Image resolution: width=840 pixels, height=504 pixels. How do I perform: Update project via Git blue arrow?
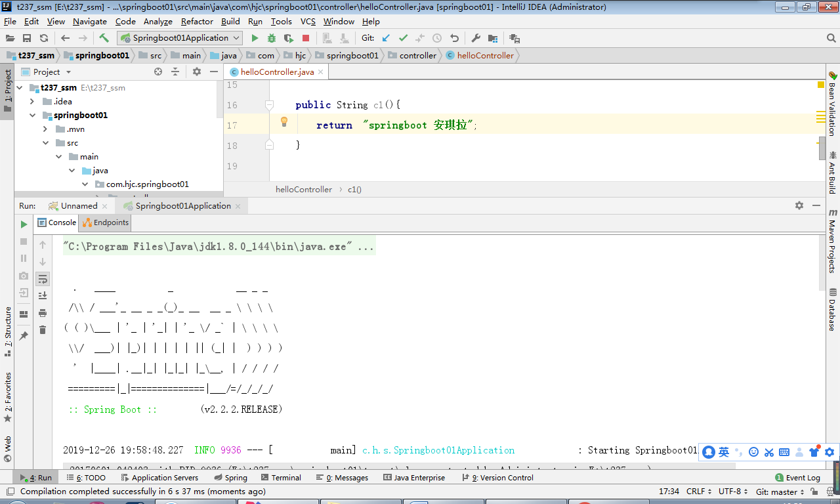coord(386,38)
